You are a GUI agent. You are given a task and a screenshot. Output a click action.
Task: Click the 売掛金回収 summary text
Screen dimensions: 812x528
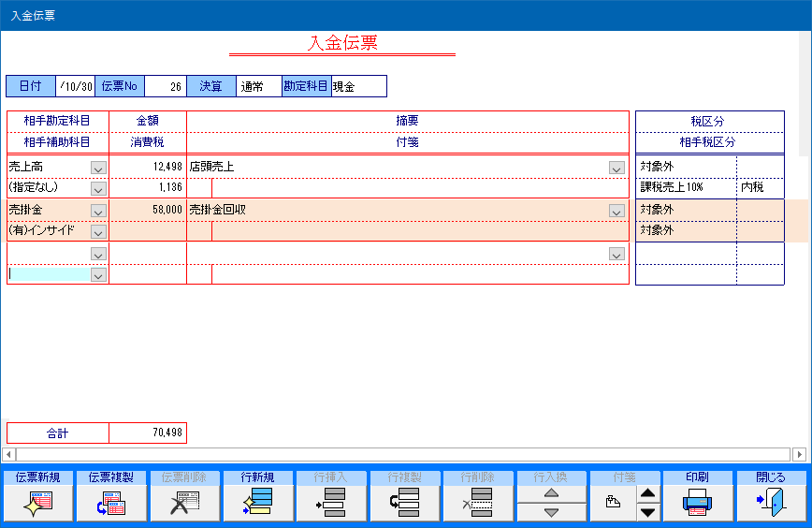pyautogui.click(x=217, y=210)
